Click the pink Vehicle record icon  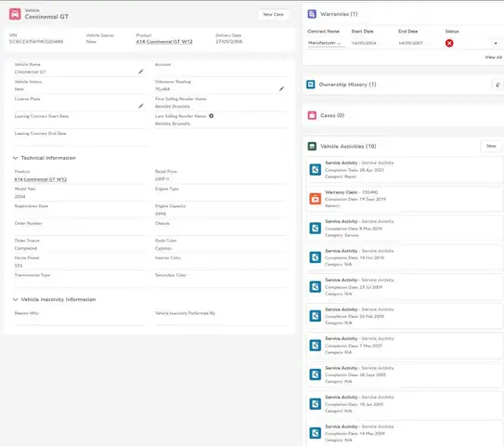[15, 14]
